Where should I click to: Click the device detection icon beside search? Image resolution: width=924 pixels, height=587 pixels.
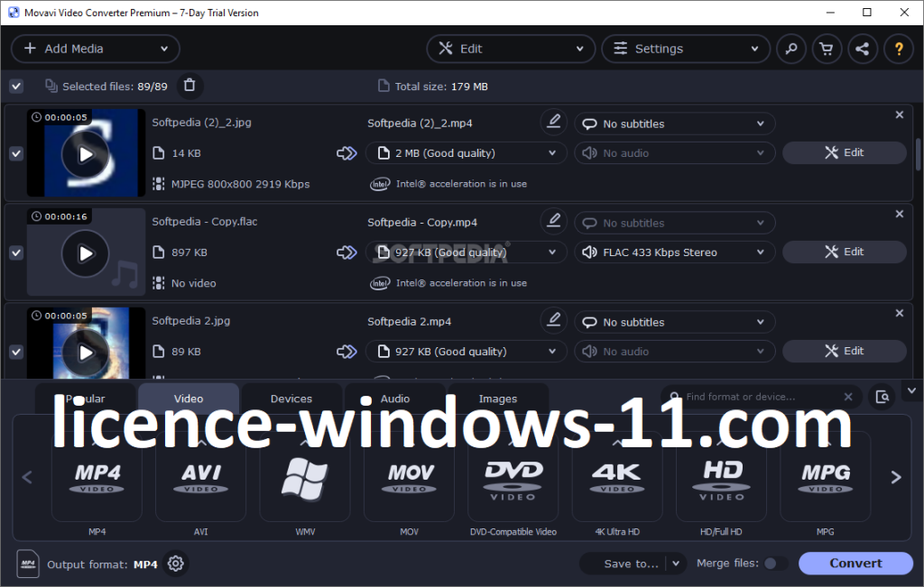click(x=882, y=397)
